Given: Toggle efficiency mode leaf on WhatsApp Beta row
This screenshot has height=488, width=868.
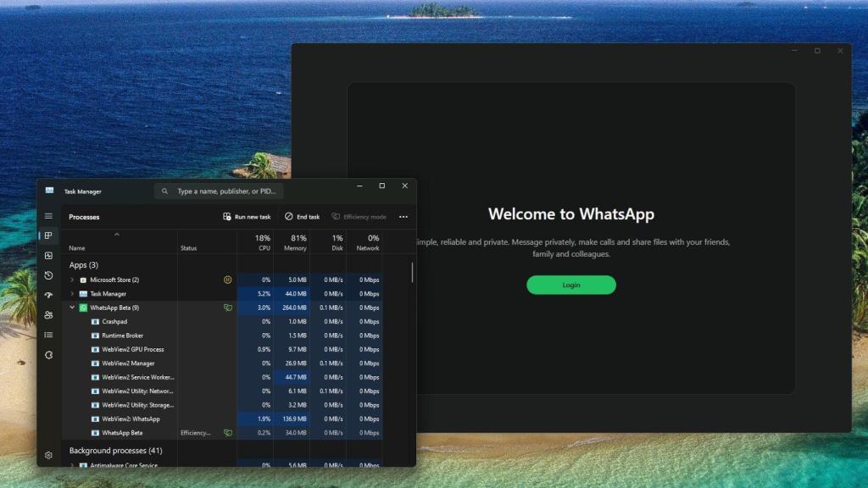Looking at the screenshot, I should [227, 308].
